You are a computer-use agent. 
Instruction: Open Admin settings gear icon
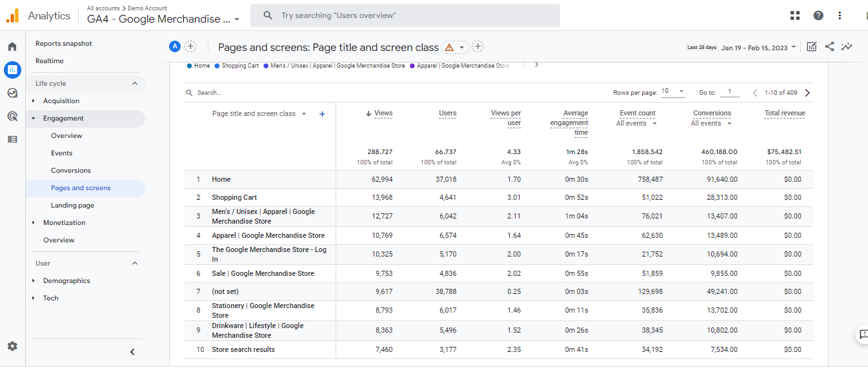pos(12,346)
